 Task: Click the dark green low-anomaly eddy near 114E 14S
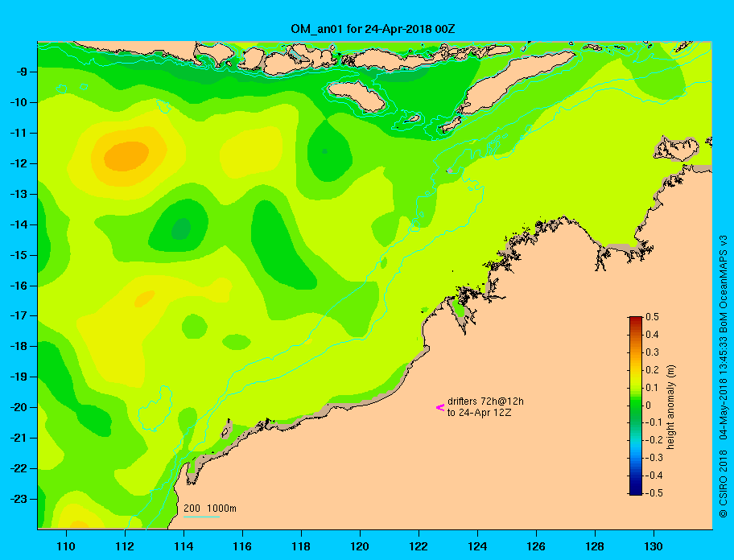pyautogui.click(x=181, y=229)
